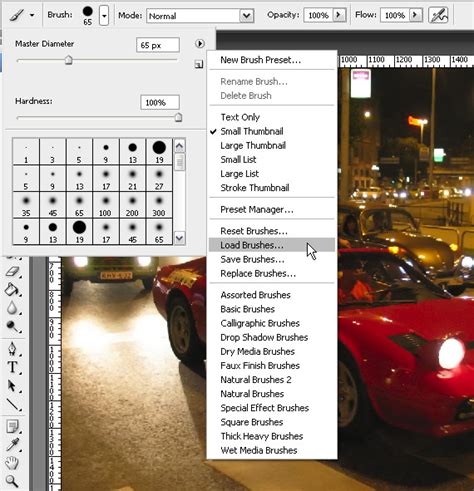Viewport: 474px width, 491px height.
Task: Select the Paint Bucket tool
Action: 12,289
